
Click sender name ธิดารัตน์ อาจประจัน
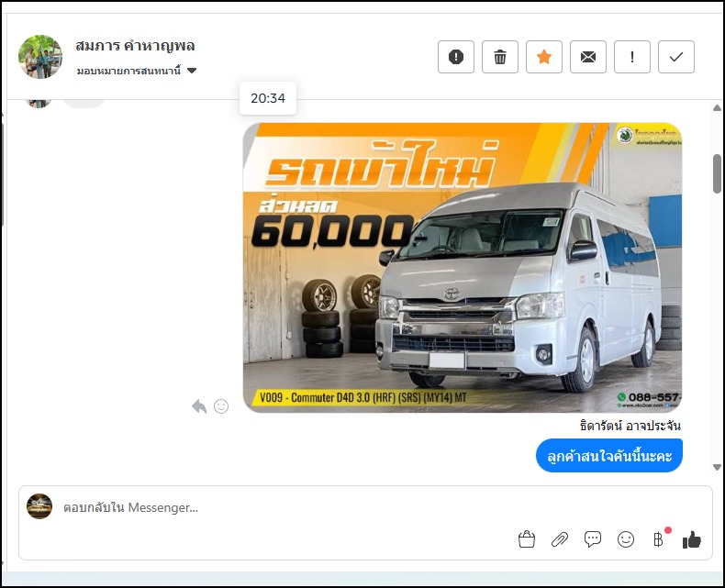(x=630, y=426)
